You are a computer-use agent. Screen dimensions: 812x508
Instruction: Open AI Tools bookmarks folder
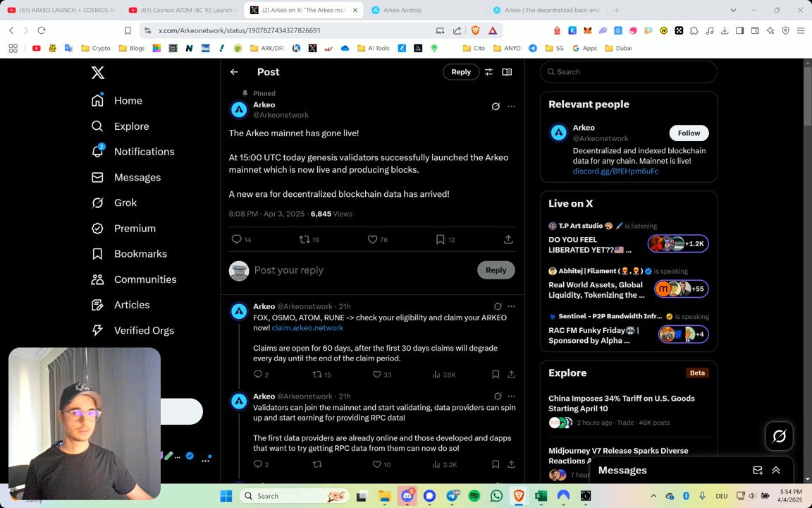(373, 48)
